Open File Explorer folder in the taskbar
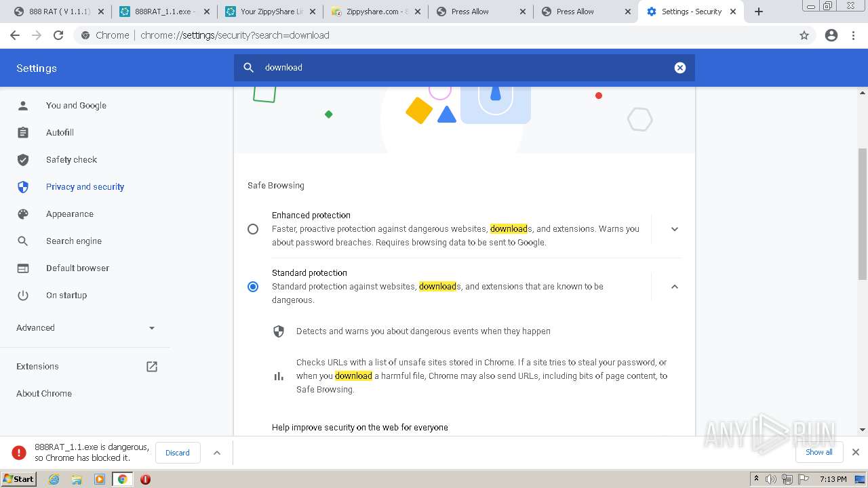This screenshot has width=868, height=488. click(x=77, y=479)
